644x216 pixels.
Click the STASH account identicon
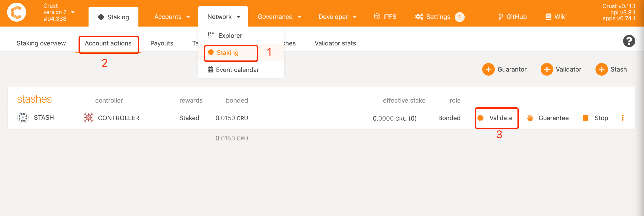click(23, 118)
